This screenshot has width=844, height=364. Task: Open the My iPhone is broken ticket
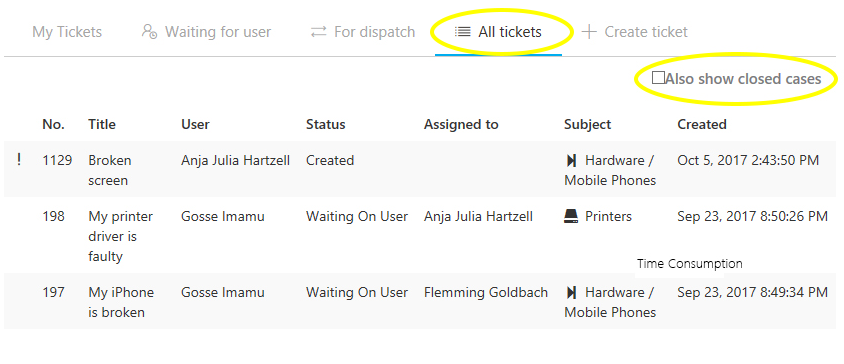tap(121, 302)
